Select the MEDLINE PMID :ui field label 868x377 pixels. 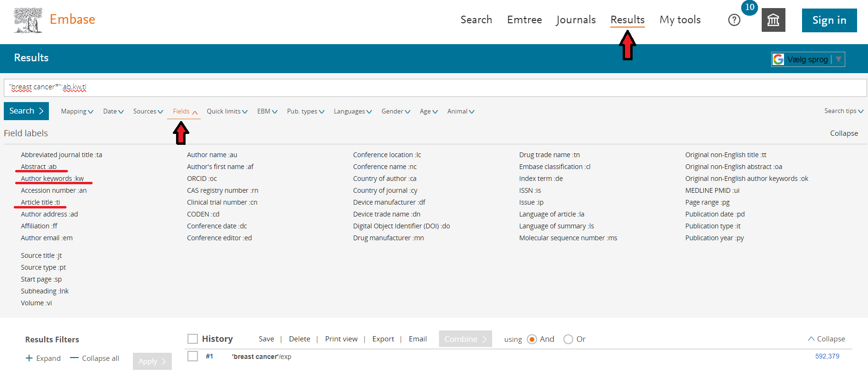pos(712,190)
